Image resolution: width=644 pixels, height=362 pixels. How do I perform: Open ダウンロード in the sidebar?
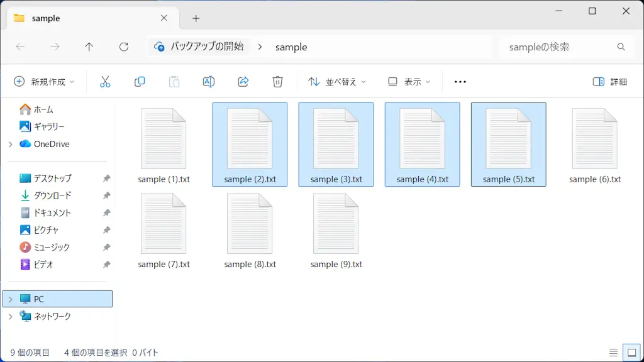coord(52,195)
